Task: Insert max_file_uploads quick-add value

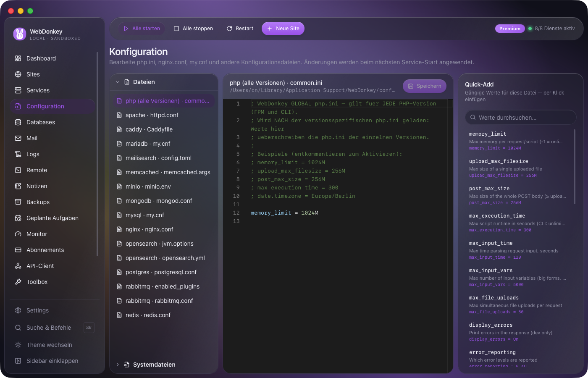Action: coord(518,304)
